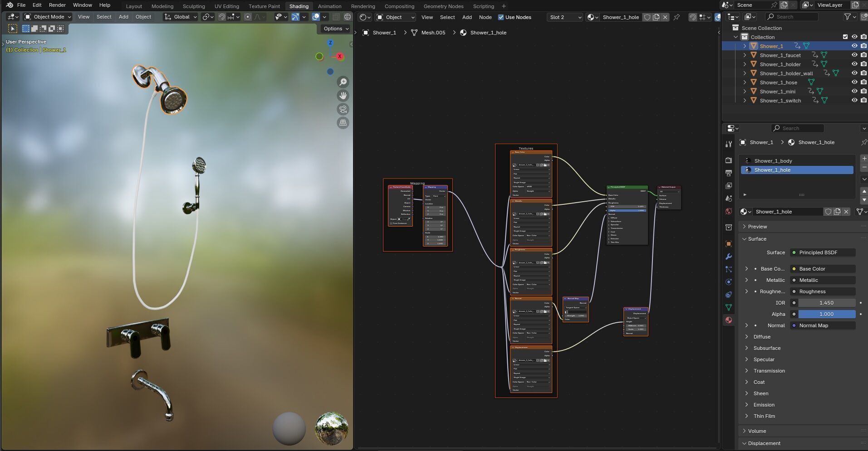Click the viewport zoom magnifier icon
This screenshot has width=868, height=451.
tap(343, 82)
